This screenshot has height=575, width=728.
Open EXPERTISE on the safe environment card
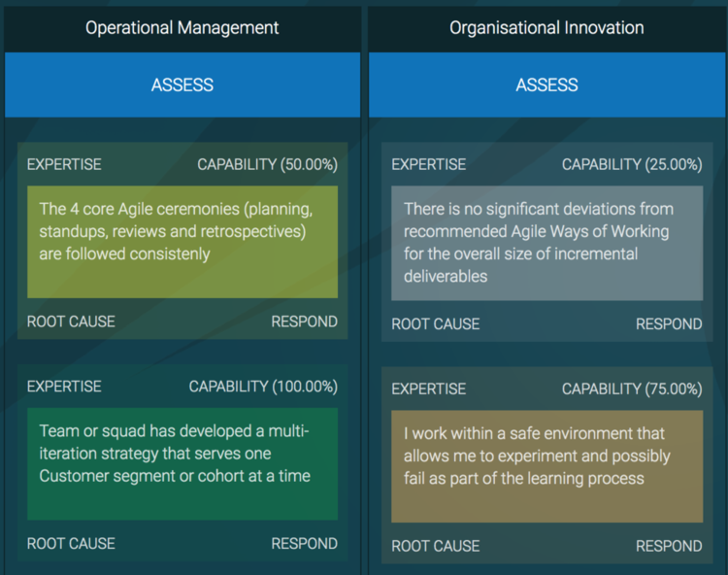point(428,389)
